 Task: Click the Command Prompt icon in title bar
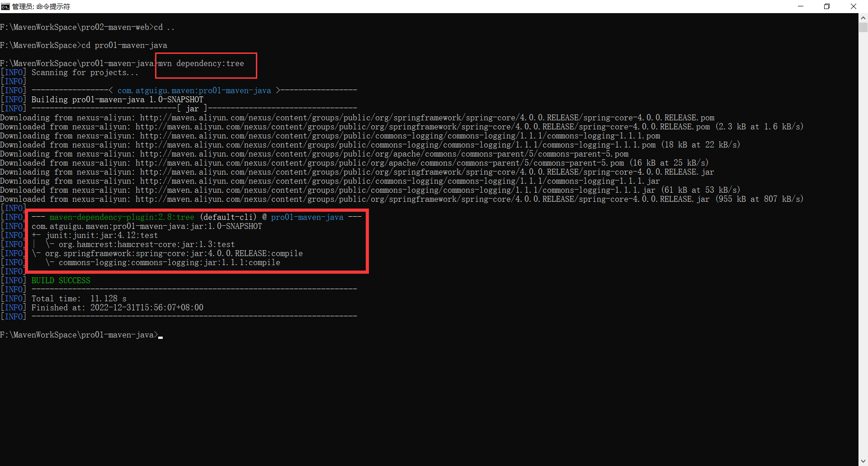coord(5,6)
